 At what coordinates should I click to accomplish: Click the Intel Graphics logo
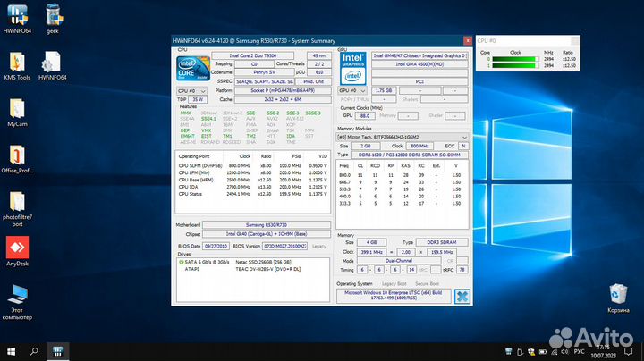353,68
